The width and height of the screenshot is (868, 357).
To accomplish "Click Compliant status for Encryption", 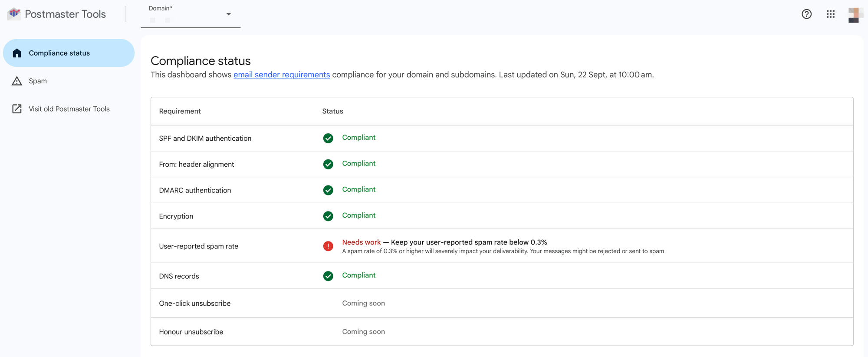I will [x=358, y=215].
